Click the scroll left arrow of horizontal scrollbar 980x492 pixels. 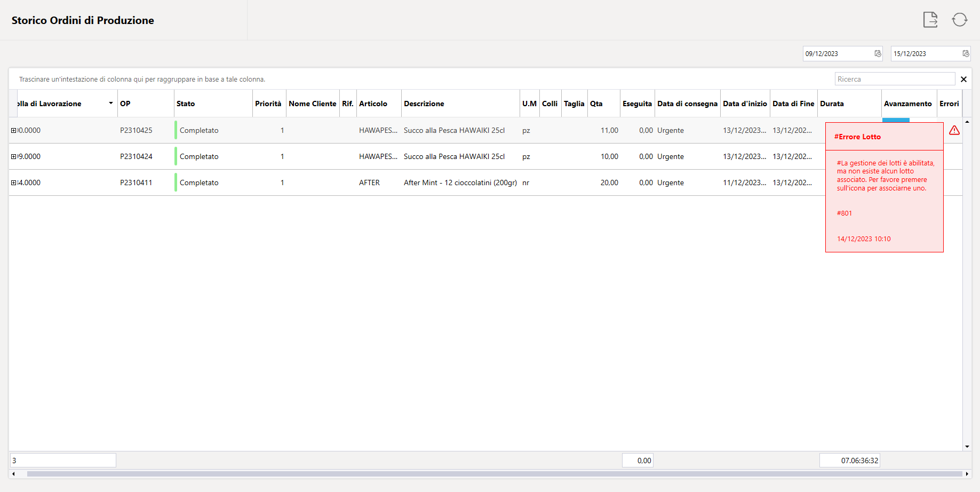[x=13, y=474]
